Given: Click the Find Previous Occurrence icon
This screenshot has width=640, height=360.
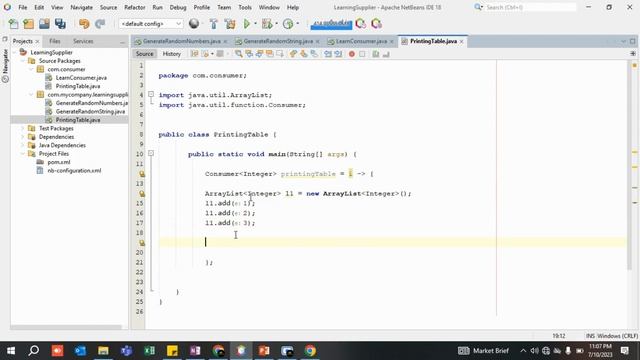Looking at the screenshot, I should 249,54.
